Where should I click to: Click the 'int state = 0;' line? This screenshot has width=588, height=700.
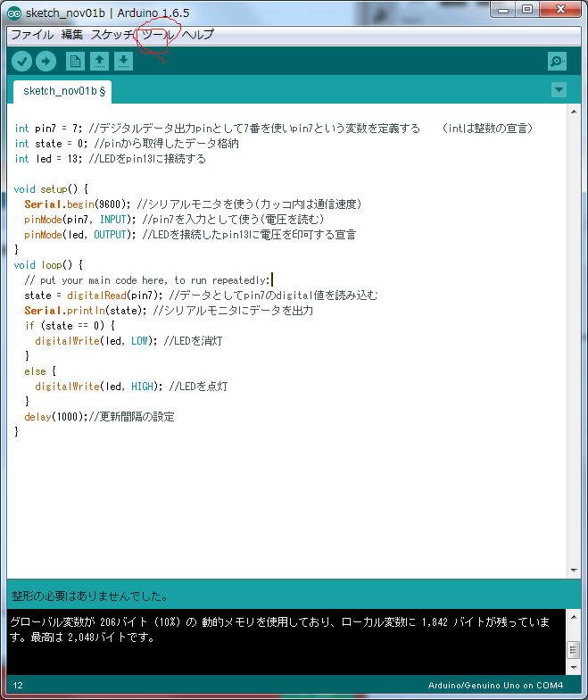pyautogui.click(x=127, y=144)
